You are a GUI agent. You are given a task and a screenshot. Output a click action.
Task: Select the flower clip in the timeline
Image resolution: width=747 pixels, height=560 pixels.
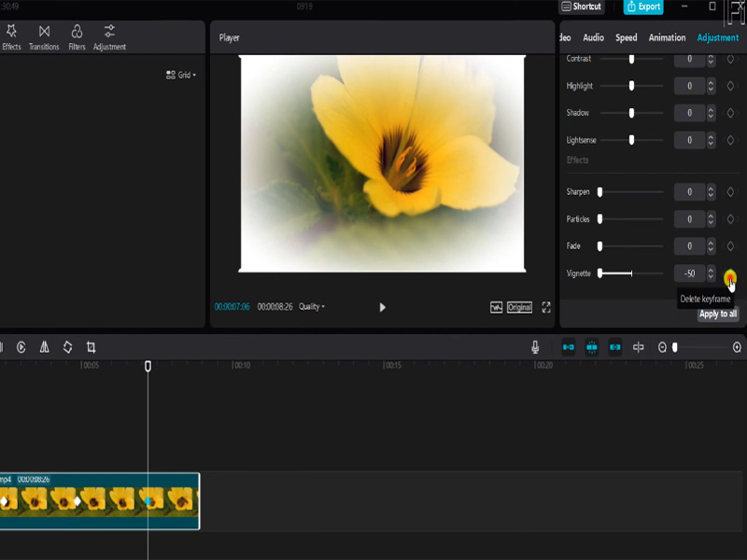click(x=93, y=501)
